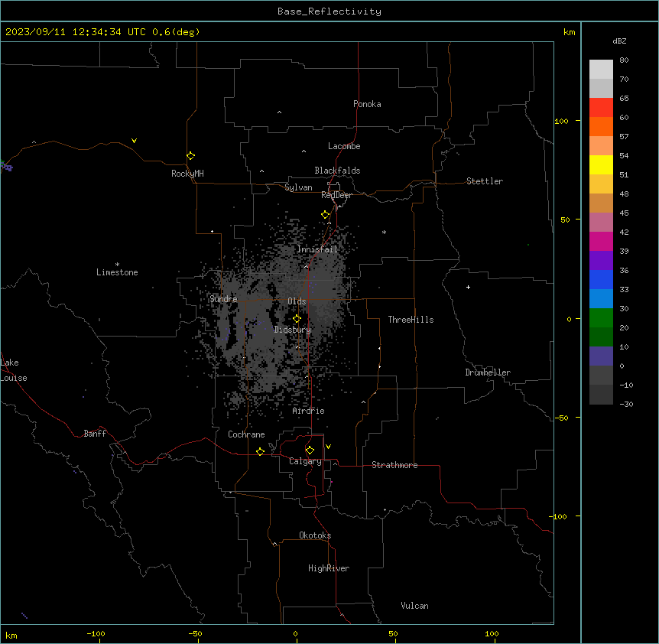Select the Limestone label
Image resolution: width=659 pixels, height=644 pixels.
[117, 272]
